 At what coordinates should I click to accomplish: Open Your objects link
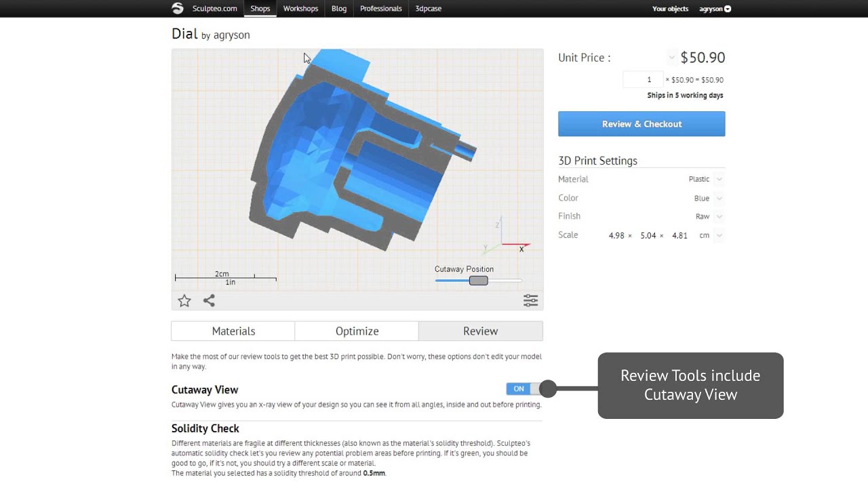click(670, 9)
